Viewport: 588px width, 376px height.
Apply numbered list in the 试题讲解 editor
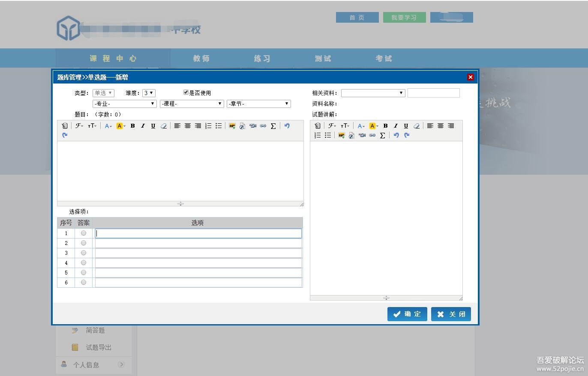click(318, 135)
